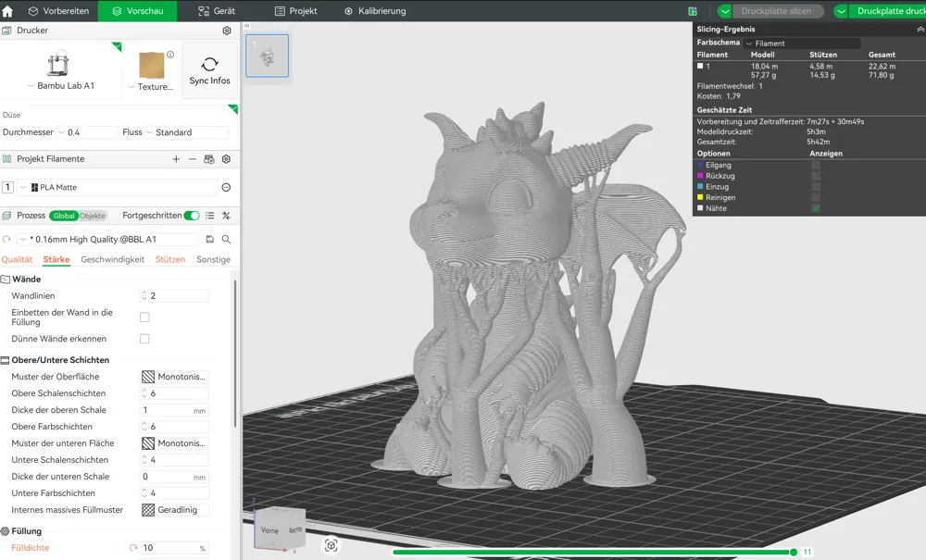This screenshot has width=926, height=560.
Task: Check Dünne Wände erkennen
Action: coord(144,339)
